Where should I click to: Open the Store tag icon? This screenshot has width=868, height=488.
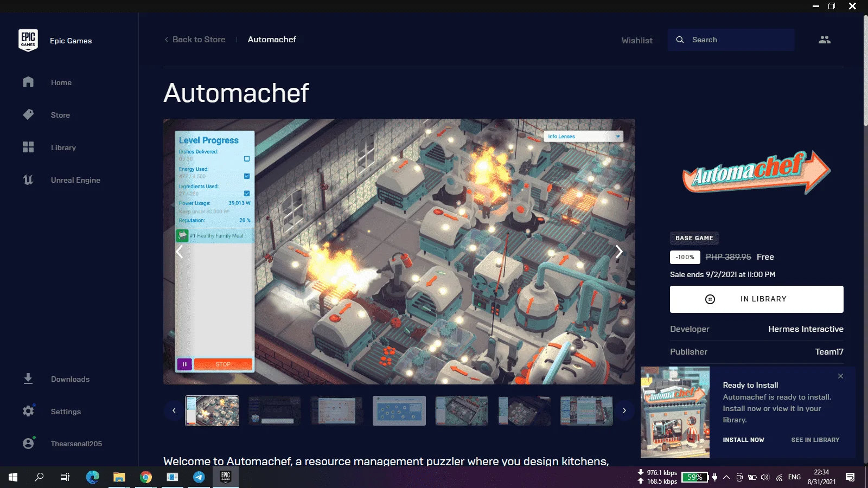28,114
